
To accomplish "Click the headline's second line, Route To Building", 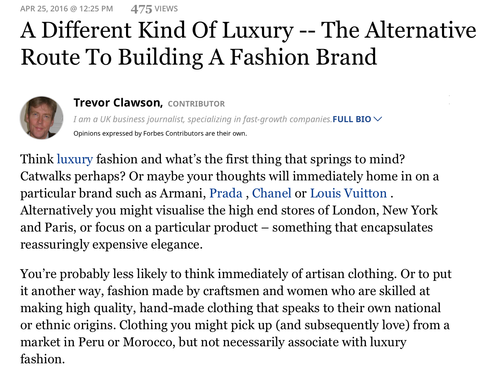I will coord(112,57).
